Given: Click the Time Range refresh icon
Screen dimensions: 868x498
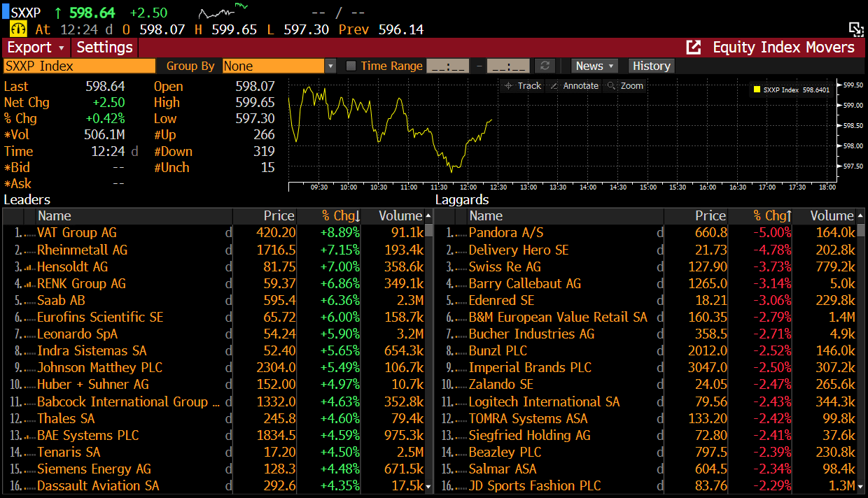Looking at the screenshot, I should (x=545, y=66).
